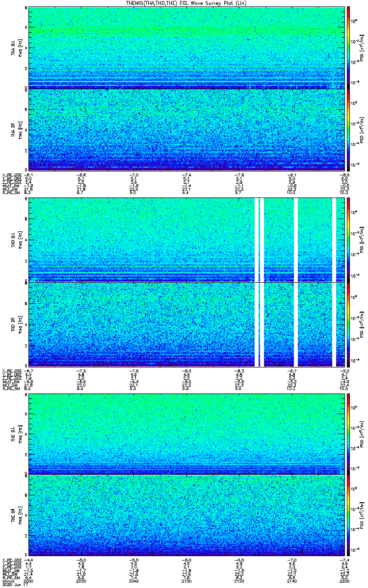Click the 2040 time tick label

133,581
